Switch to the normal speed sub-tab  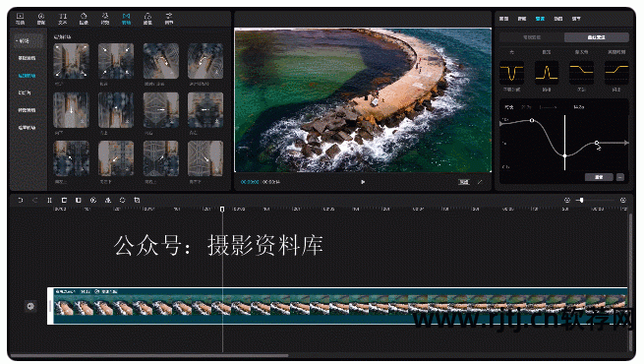[532, 37]
